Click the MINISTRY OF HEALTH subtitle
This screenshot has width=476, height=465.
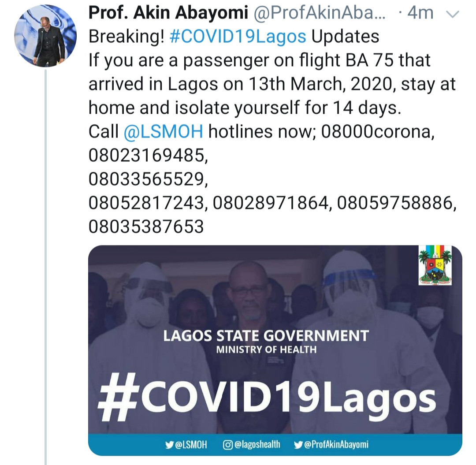[266, 350]
